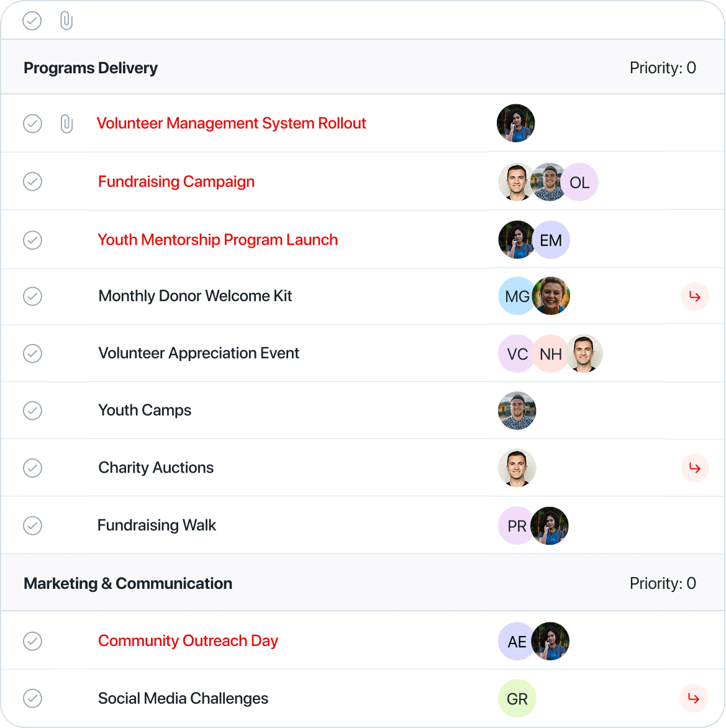Open attachment on Volunteer Management System Rollout
Screen dimensions: 726x728
[x=66, y=124]
